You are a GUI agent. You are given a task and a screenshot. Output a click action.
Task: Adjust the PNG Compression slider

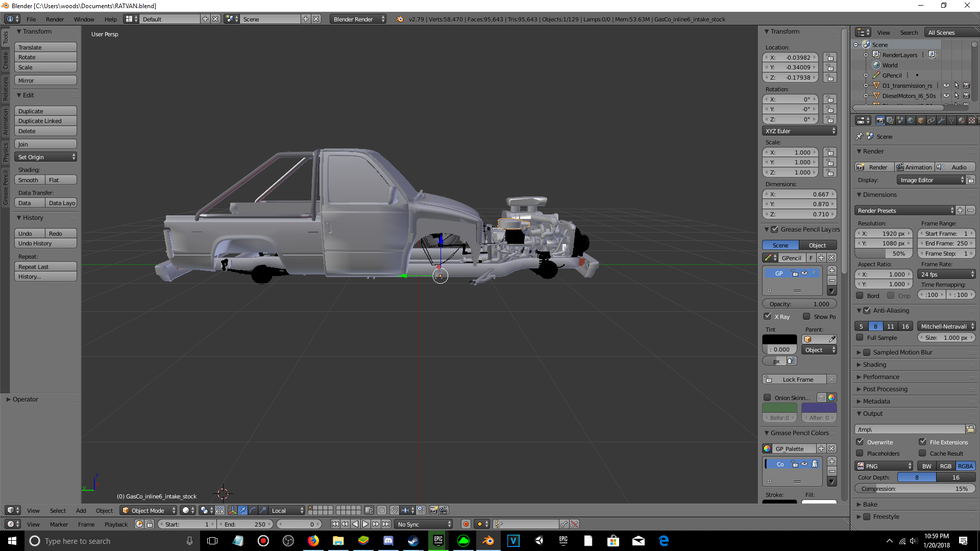pos(914,488)
